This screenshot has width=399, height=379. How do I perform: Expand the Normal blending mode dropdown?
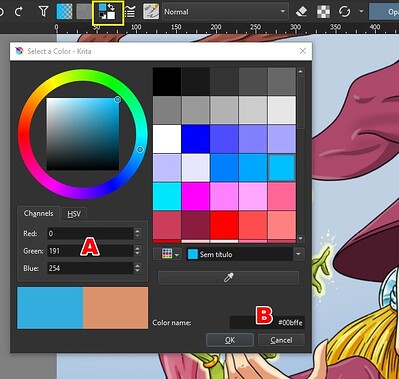[225, 12]
